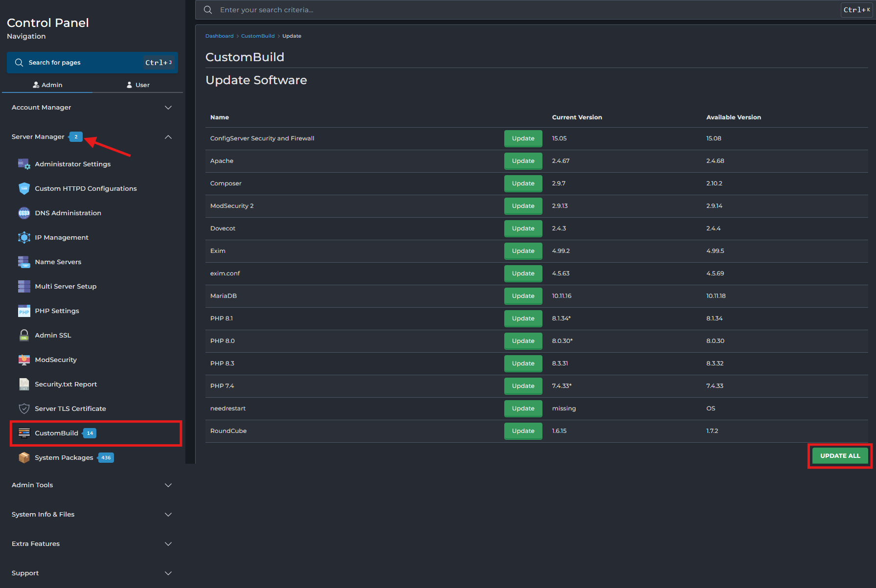Image resolution: width=876 pixels, height=588 pixels.
Task: Open DNS Administration globe icon
Action: tap(24, 213)
